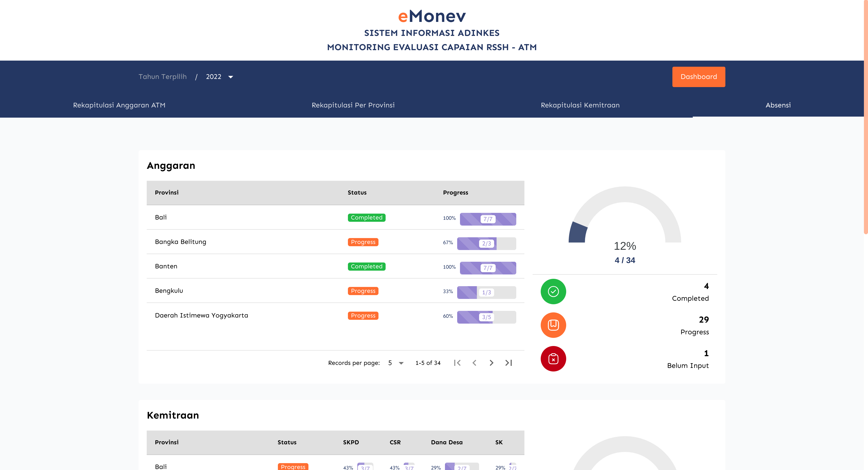Click Bangka Belitung 2/3 progress bar

click(x=486, y=243)
